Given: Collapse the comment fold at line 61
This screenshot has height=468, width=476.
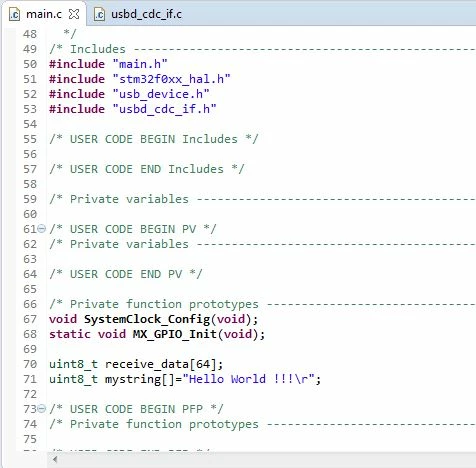Looking at the screenshot, I should coord(41,229).
